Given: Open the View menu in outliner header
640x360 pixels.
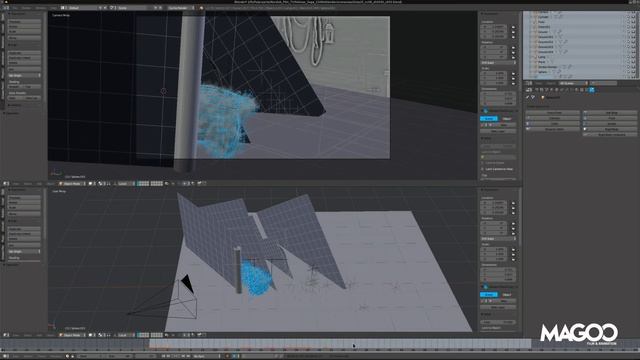Looking at the screenshot, I should (539, 83).
